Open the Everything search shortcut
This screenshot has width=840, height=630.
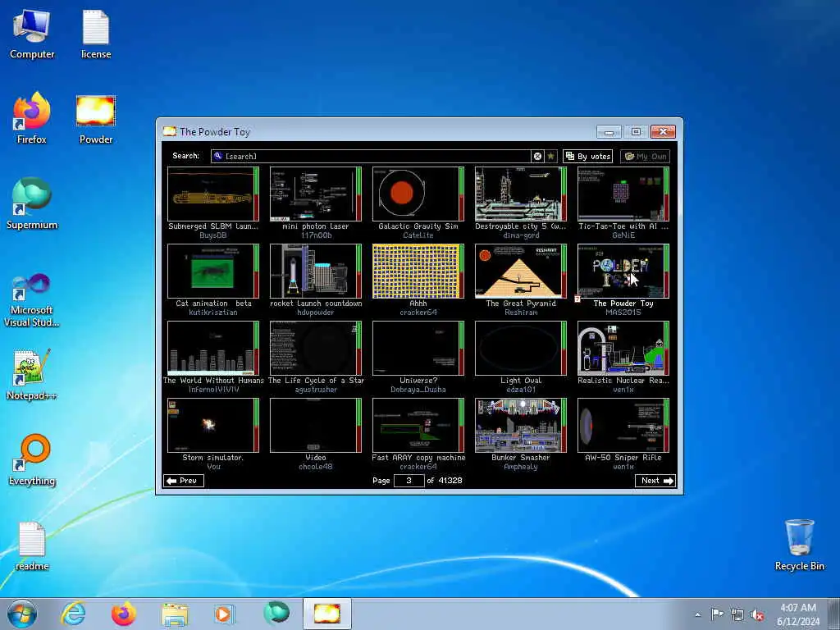pos(32,459)
